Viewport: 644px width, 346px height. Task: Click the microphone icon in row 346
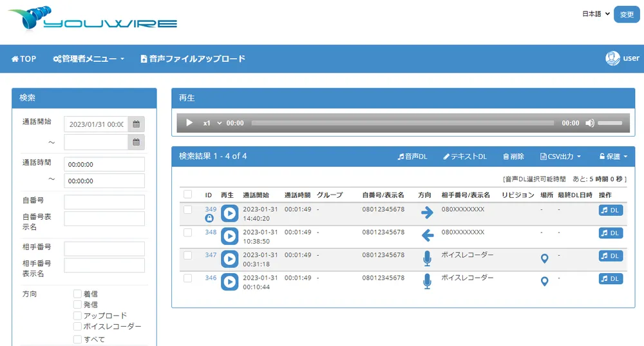426,282
